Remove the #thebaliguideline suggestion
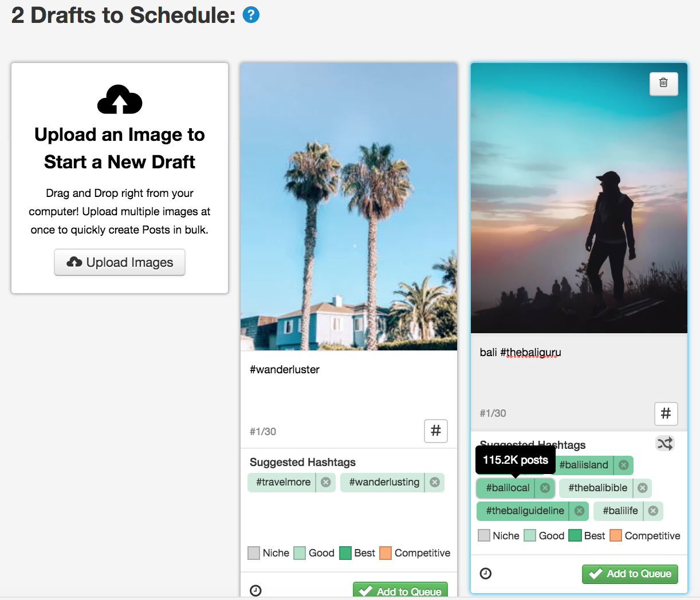The height and width of the screenshot is (600, 700). (x=580, y=511)
